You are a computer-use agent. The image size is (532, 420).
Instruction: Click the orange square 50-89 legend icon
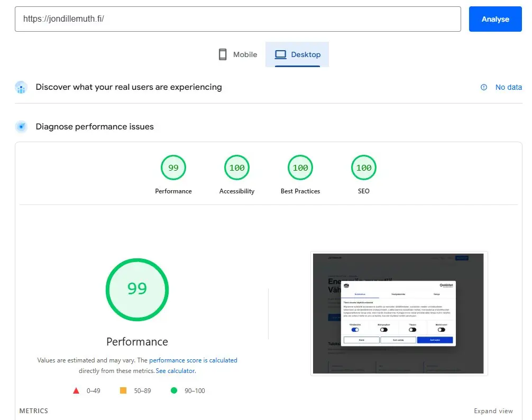point(123,390)
